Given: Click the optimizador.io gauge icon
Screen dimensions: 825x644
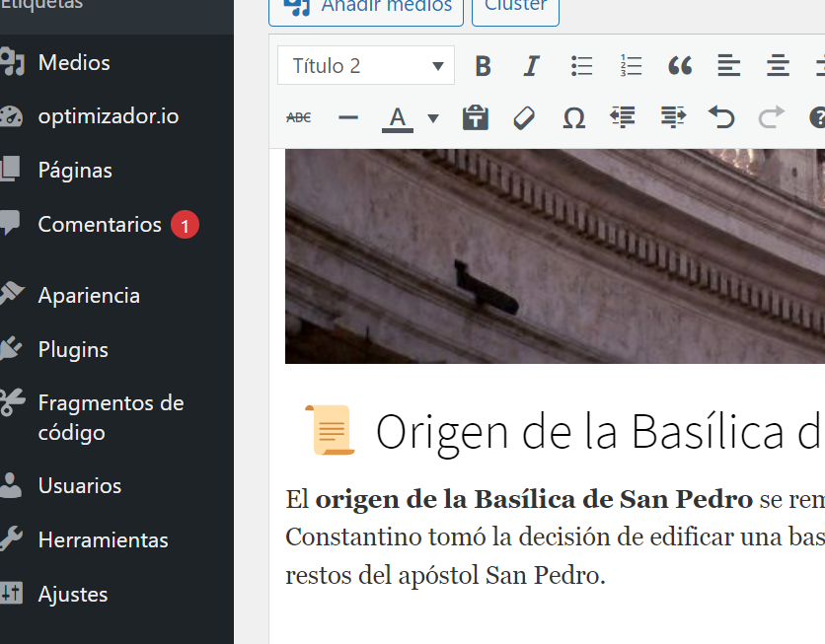Looking at the screenshot, I should click(11, 116).
